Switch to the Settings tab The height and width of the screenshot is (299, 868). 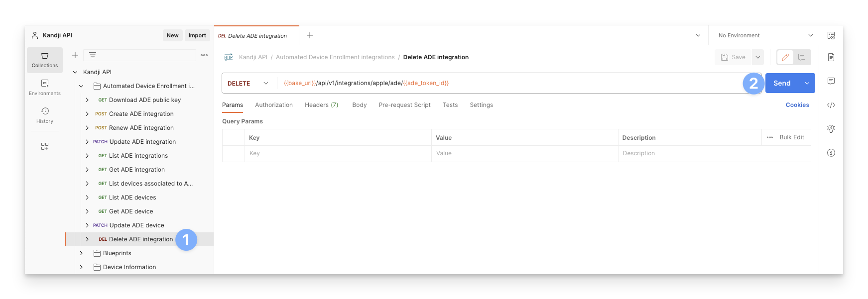(481, 105)
